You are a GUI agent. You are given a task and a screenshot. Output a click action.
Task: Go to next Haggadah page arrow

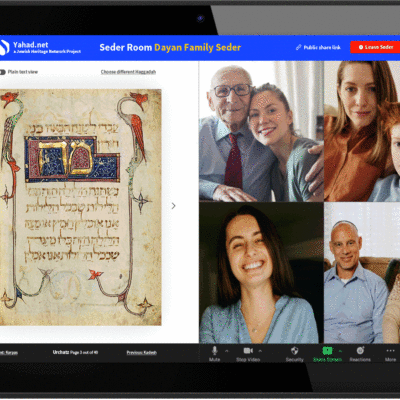click(173, 206)
